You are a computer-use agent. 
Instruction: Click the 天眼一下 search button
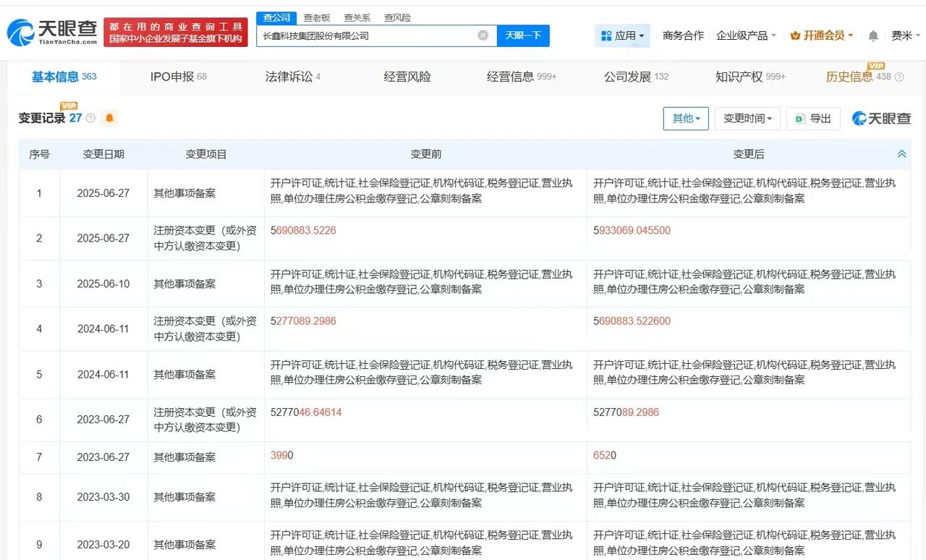click(523, 35)
